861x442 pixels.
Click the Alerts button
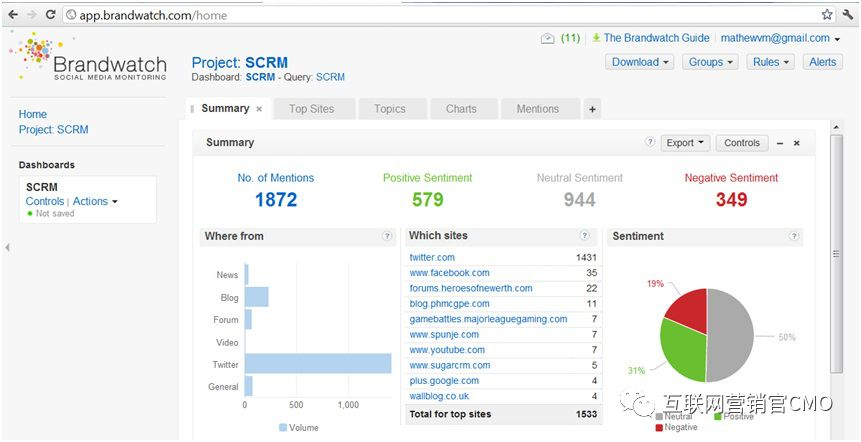822,62
